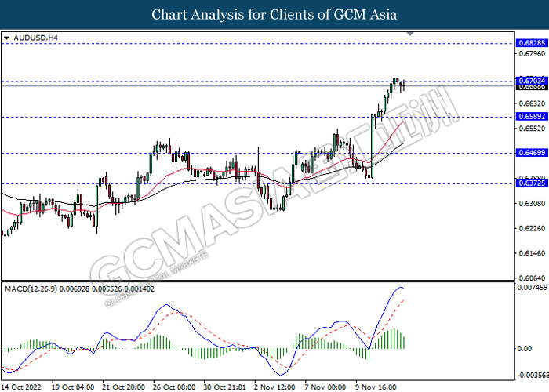The width and height of the screenshot is (549, 392).
Task: Select the 0.67034 price level label
Action: (532, 81)
